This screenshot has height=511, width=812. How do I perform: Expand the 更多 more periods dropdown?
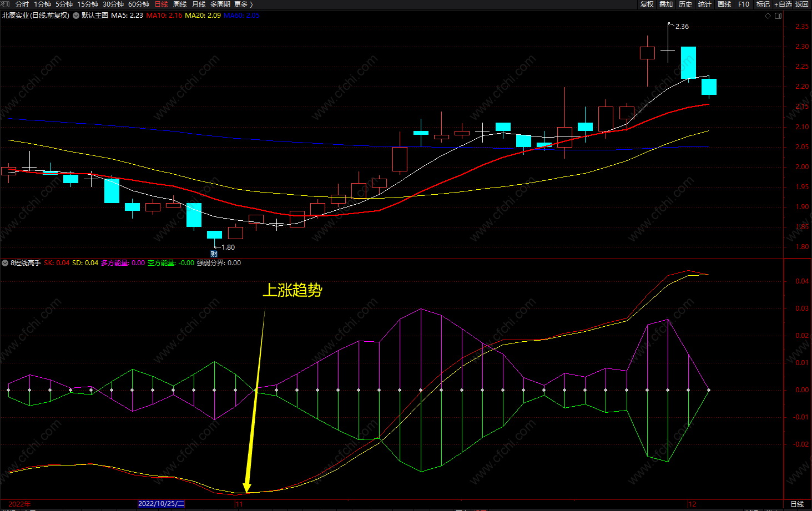point(244,4)
